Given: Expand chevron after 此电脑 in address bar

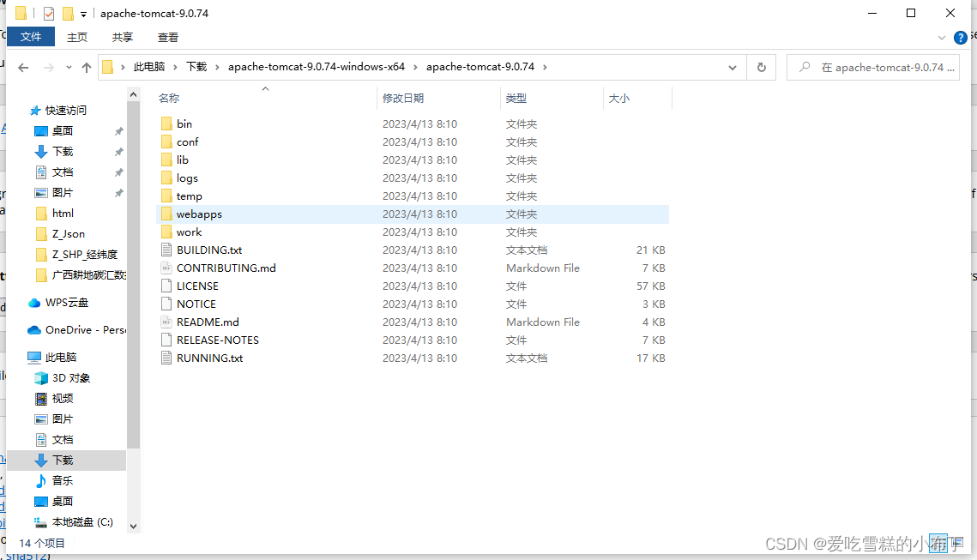Looking at the screenshot, I should click(175, 67).
